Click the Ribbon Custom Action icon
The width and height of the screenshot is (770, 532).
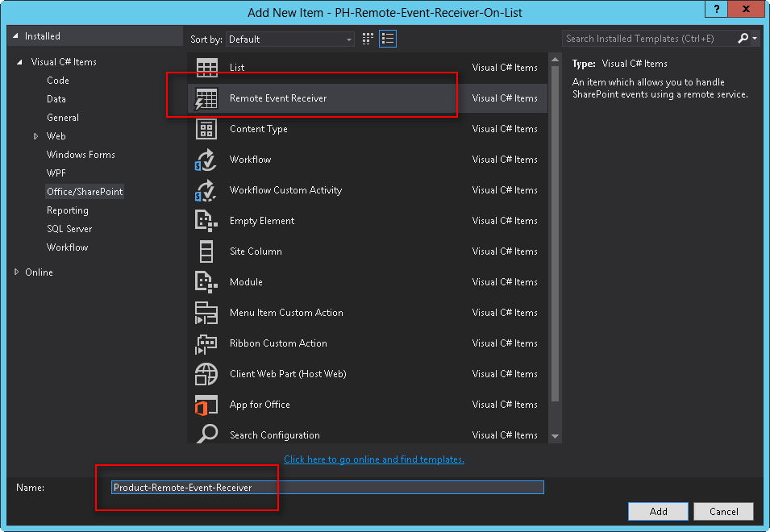pos(206,343)
